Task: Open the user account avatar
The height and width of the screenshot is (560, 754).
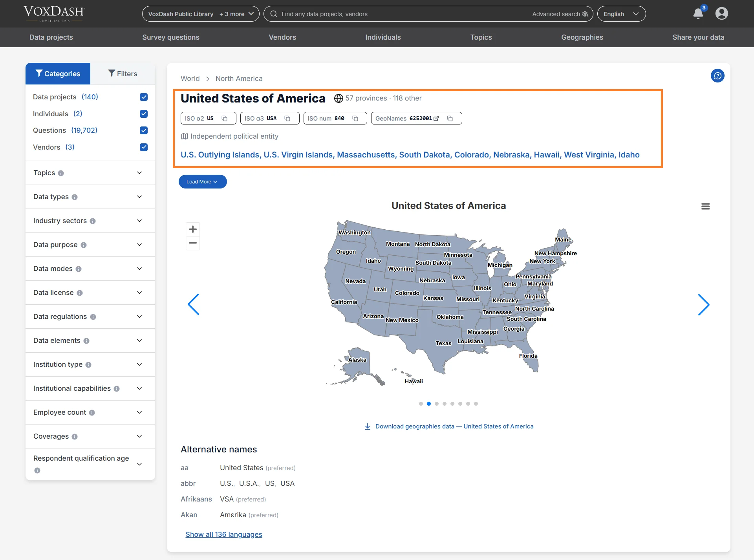Action: coord(721,14)
